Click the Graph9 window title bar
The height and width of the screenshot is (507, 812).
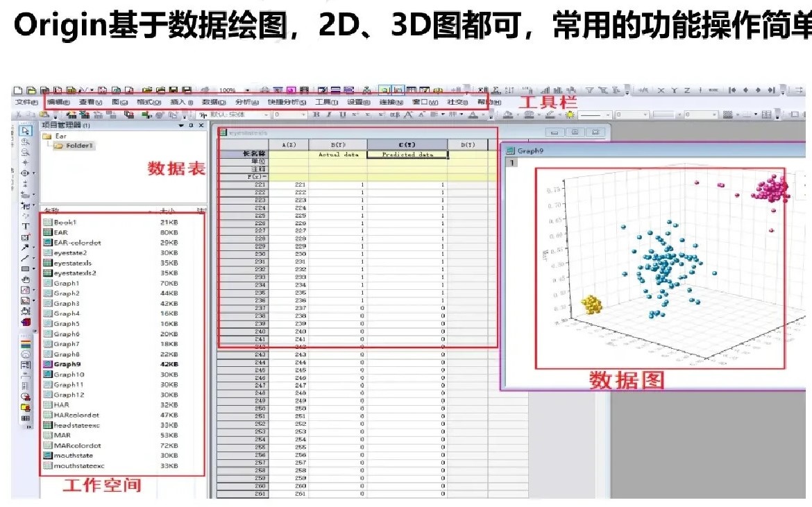pyautogui.click(x=654, y=151)
